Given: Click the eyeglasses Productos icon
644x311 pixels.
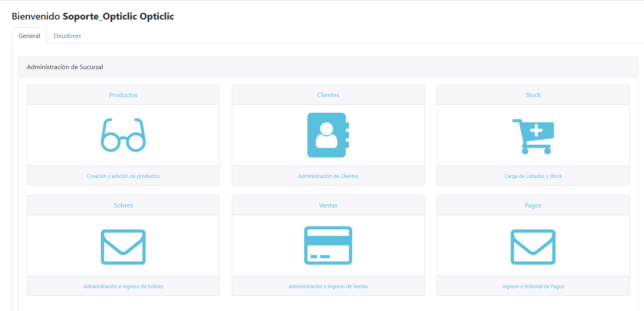Looking at the screenshot, I should [123, 135].
